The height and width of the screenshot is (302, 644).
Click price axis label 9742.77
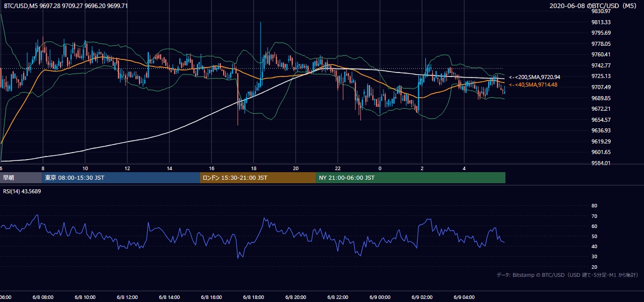pyautogui.click(x=601, y=65)
